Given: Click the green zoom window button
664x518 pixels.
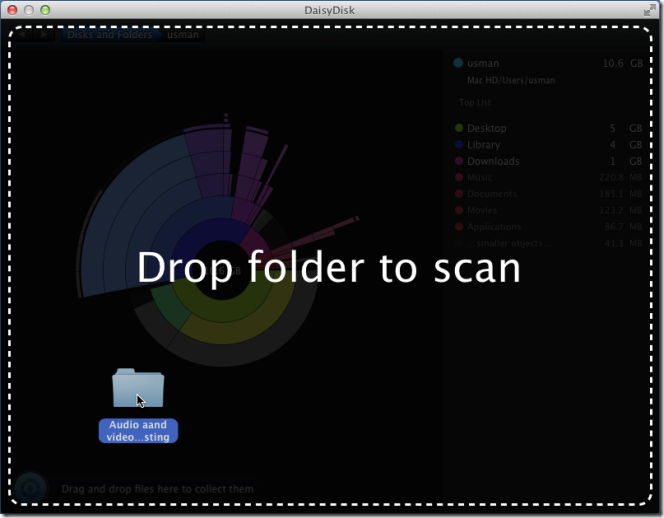Looking at the screenshot, I should tap(45, 10).
